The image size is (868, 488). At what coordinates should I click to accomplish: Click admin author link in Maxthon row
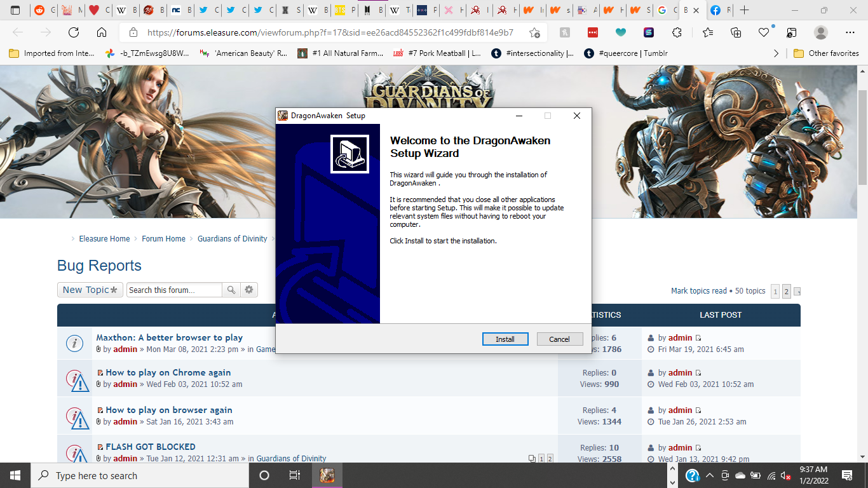pos(125,349)
